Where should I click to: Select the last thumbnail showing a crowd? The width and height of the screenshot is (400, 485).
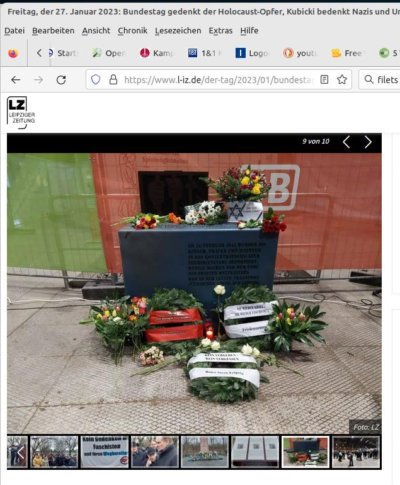click(356, 452)
